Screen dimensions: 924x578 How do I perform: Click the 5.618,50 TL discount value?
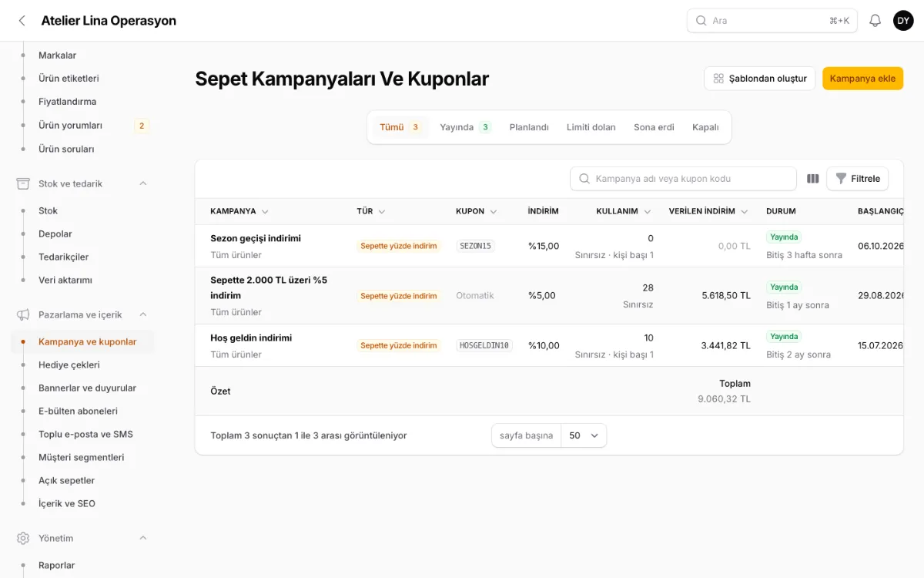click(x=725, y=296)
